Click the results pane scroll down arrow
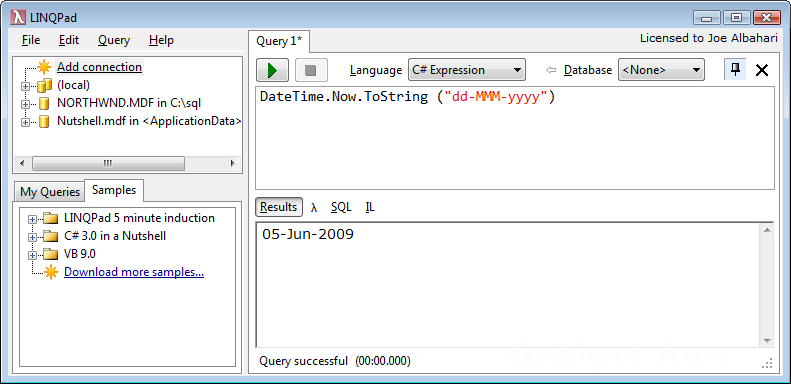Screen dimensions: 791x384 pyautogui.click(x=767, y=341)
